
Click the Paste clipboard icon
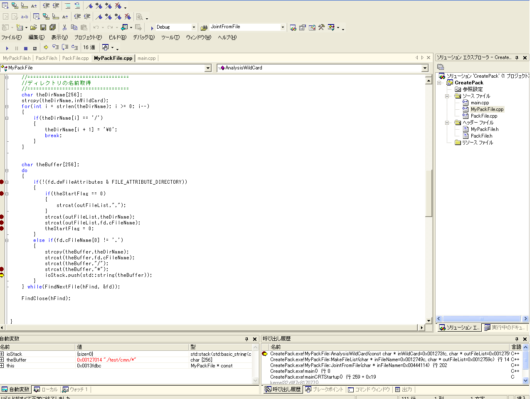[84, 27]
